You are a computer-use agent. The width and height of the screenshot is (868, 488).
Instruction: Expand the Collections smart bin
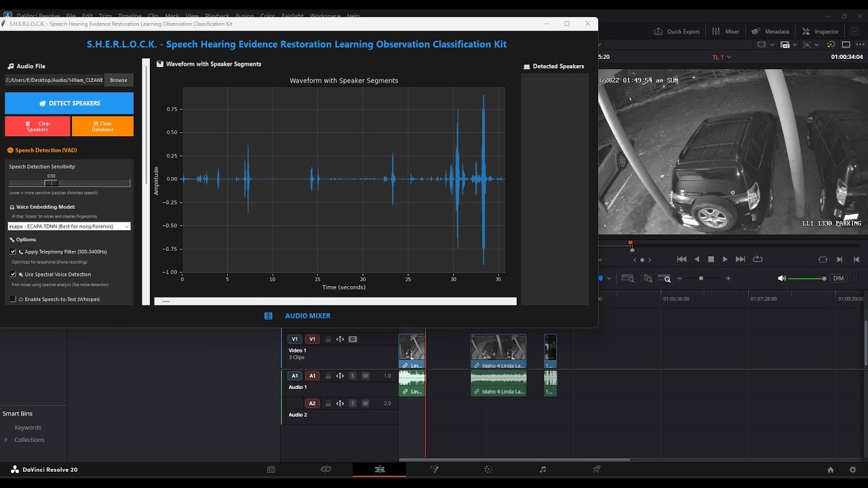6,440
